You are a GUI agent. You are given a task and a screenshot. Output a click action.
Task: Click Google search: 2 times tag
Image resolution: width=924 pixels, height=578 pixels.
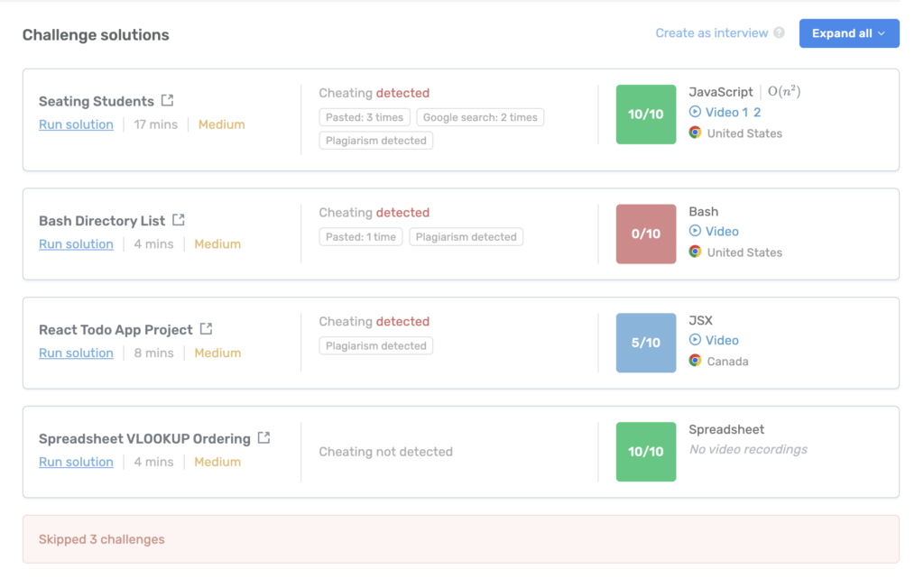480,117
